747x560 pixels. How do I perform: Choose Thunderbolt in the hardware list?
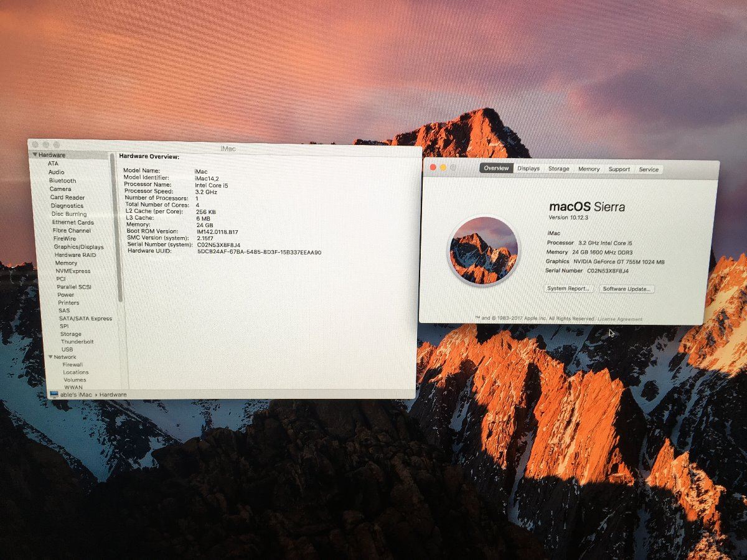pos(77,342)
